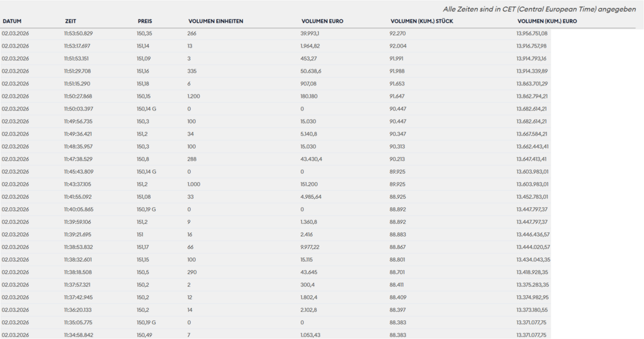
Task: Select the row with time 11:38:18.508
Action: (275, 272)
